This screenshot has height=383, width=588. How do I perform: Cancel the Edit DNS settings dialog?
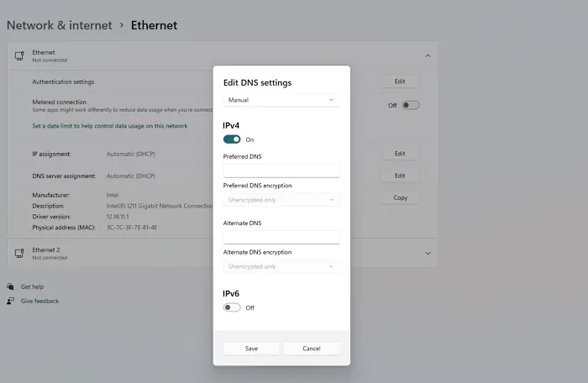312,348
